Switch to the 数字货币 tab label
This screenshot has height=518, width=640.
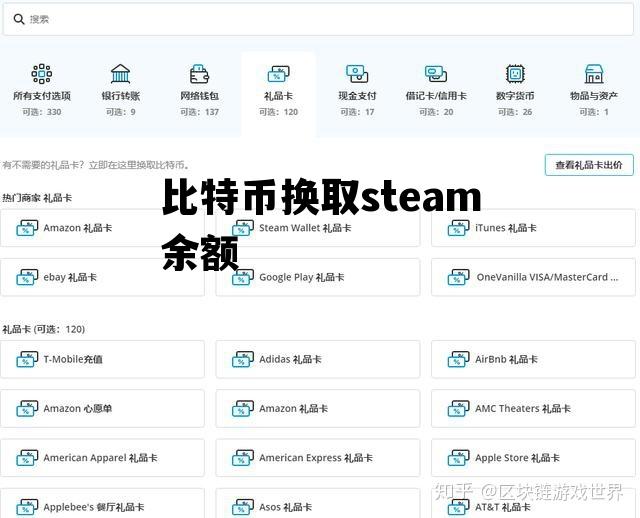515,96
